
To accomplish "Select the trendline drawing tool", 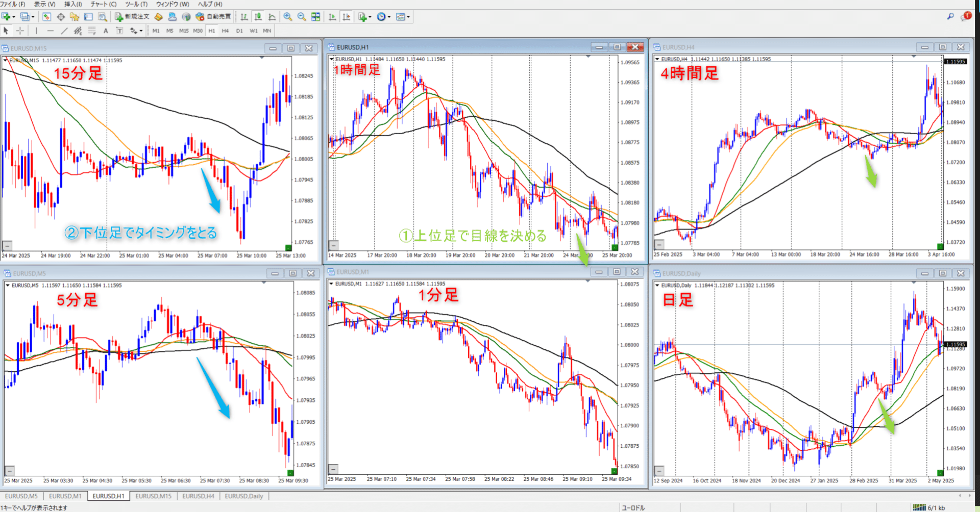I will coord(64,31).
